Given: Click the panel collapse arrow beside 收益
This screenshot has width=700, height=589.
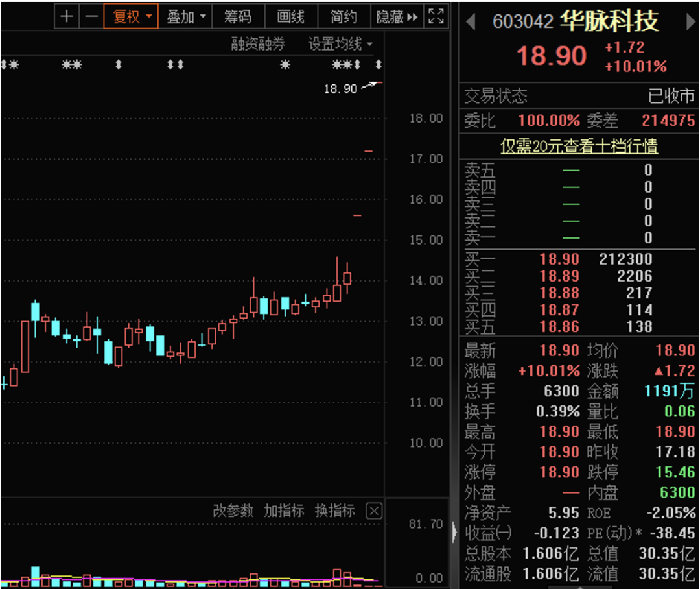Looking at the screenshot, I should coord(454,533).
